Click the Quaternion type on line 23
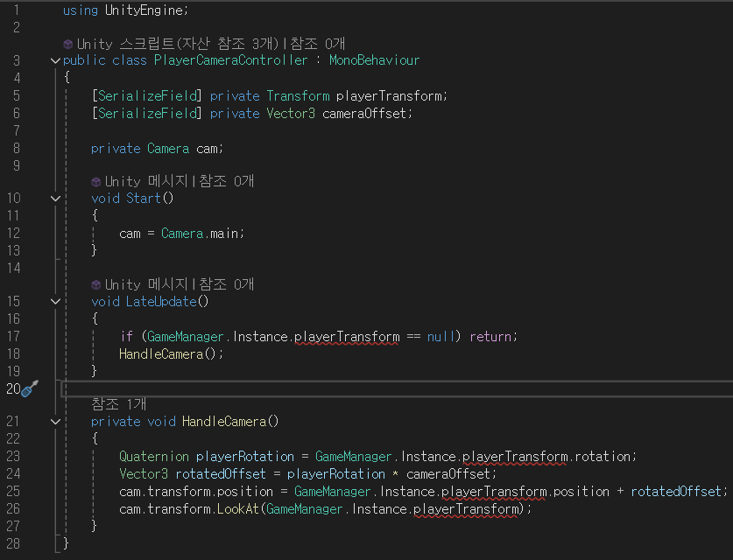This screenshot has height=560, width=733. point(154,456)
